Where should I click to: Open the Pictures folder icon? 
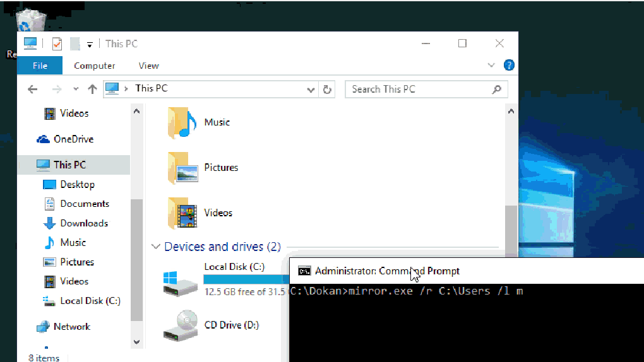tap(182, 168)
